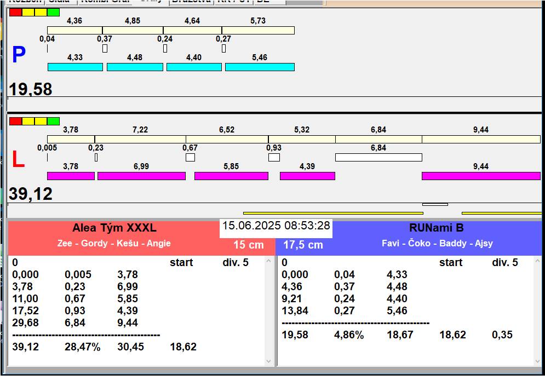This screenshot has width=545, height=392.
Task: Select the magenta bar labeled 6,99
Action: pos(141,176)
